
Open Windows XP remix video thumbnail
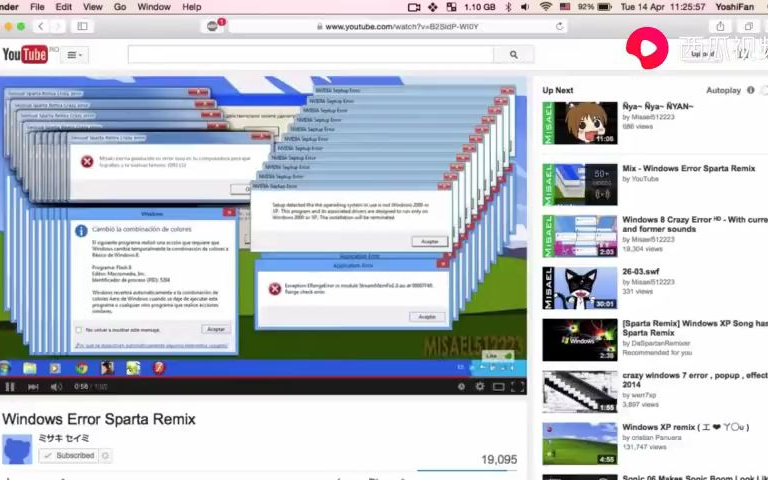[x=580, y=444]
